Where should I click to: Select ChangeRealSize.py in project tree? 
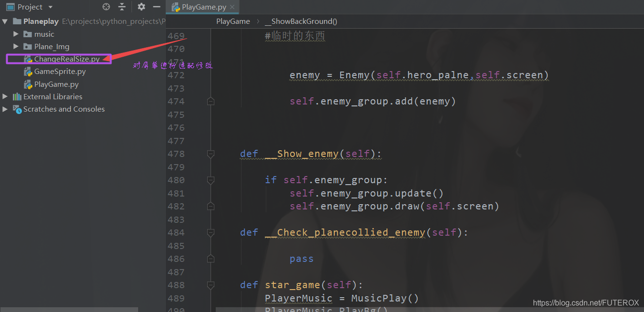pos(67,59)
